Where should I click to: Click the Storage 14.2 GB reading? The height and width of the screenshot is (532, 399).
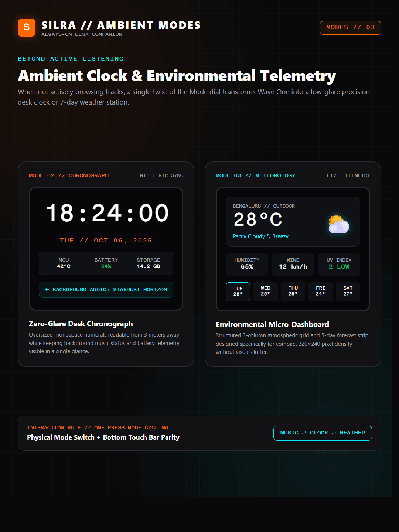tap(149, 263)
